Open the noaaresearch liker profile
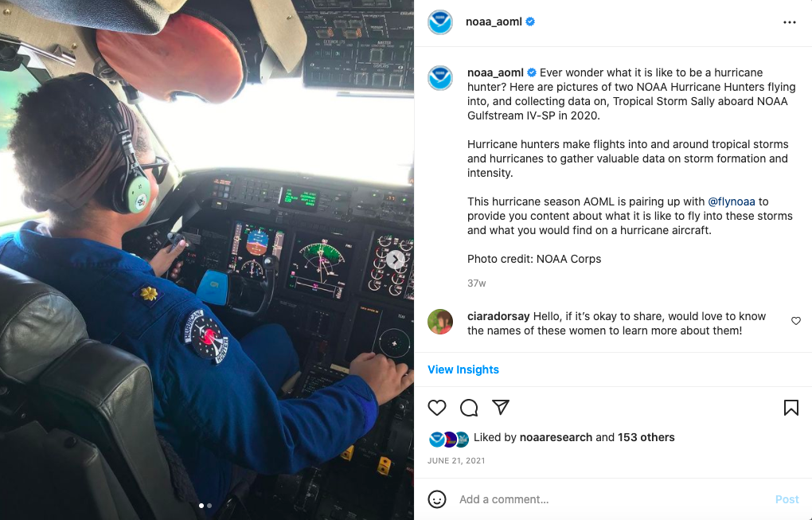Screen dimensions: 812x520 point(556,437)
